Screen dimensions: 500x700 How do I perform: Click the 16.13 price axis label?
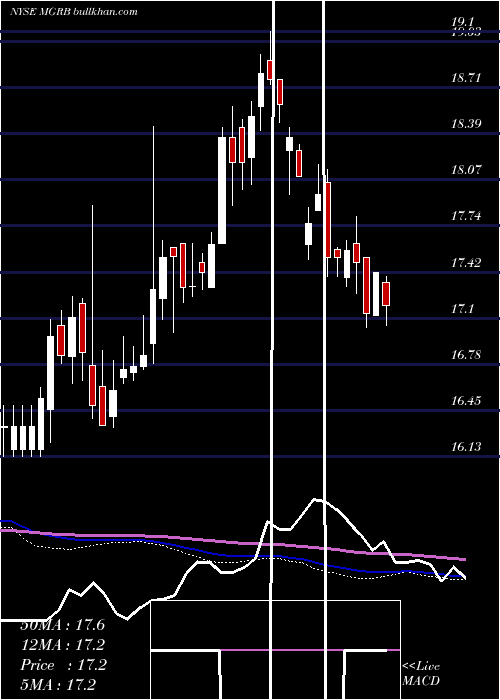467,447
